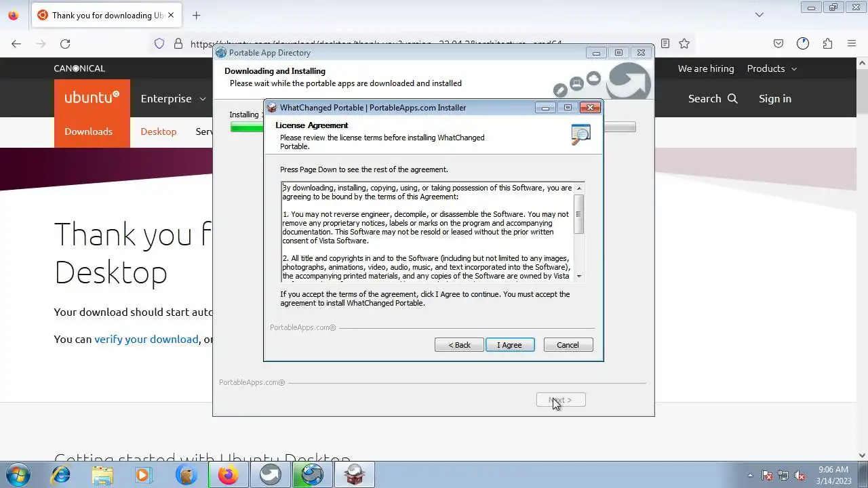Click Sign in on Ubuntu site
The height and width of the screenshot is (488, 868).
(x=775, y=98)
